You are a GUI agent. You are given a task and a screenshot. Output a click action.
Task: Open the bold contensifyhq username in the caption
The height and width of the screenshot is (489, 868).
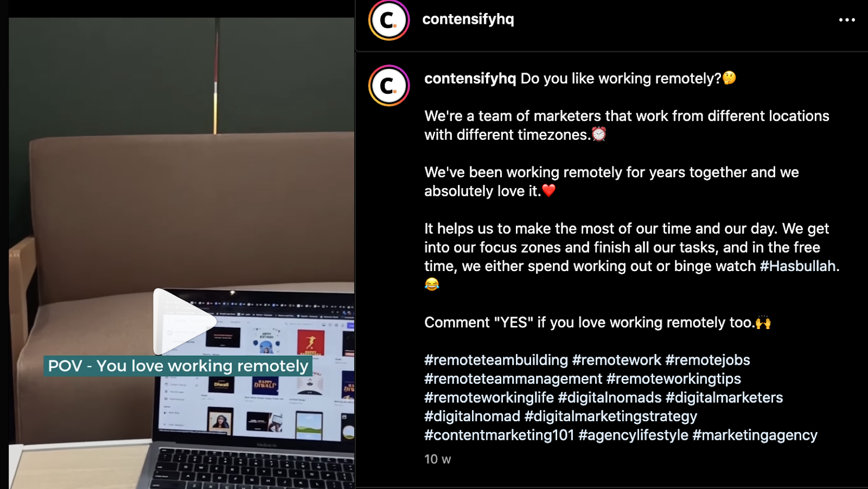point(470,79)
